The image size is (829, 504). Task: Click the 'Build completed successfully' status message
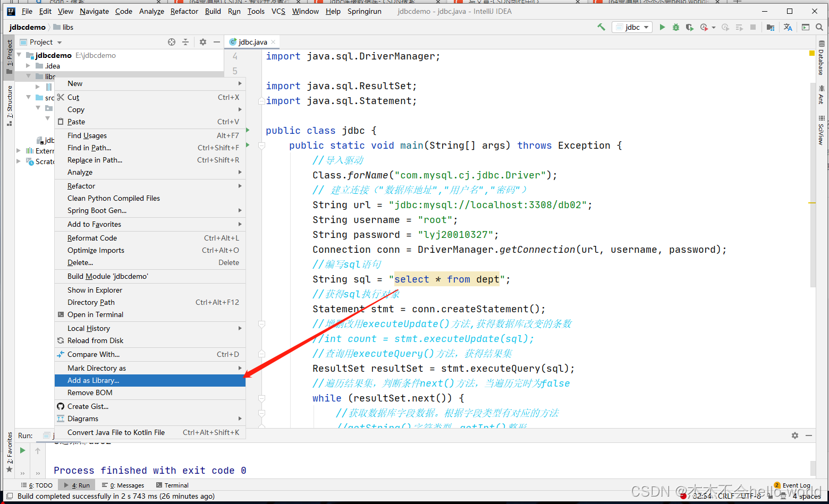pyautogui.click(x=116, y=496)
